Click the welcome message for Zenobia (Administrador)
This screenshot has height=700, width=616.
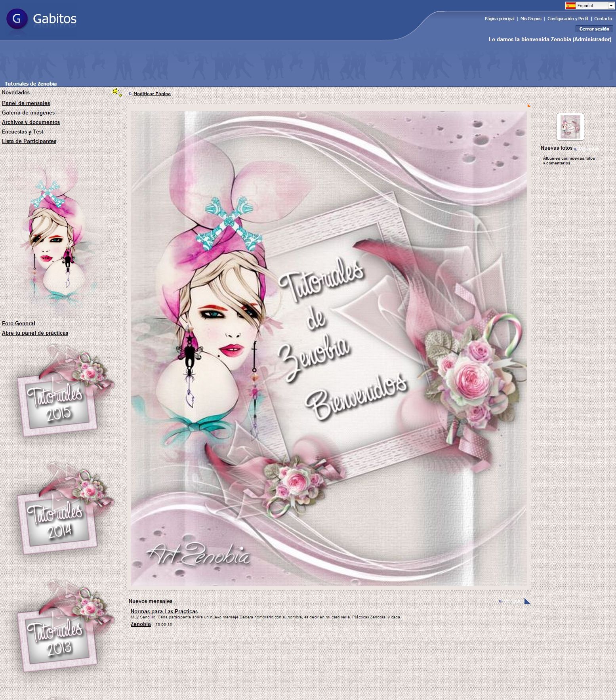pyautogui.click(x=550, y=39)
